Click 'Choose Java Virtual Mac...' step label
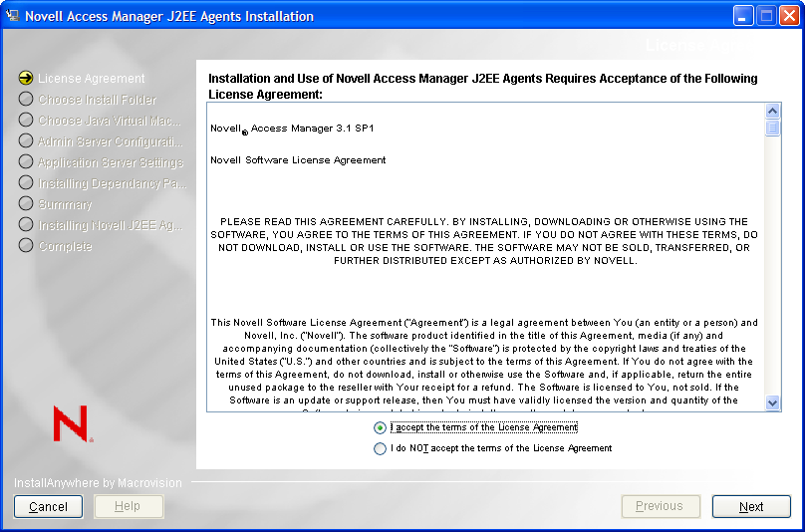 [x=110, y=121]
